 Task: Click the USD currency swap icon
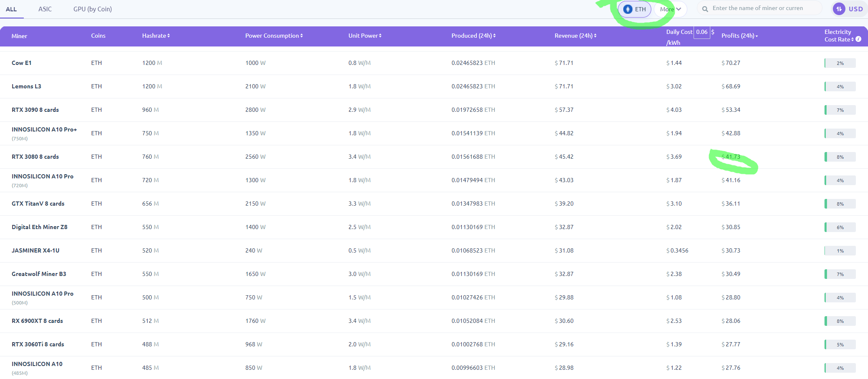[839, 9]
